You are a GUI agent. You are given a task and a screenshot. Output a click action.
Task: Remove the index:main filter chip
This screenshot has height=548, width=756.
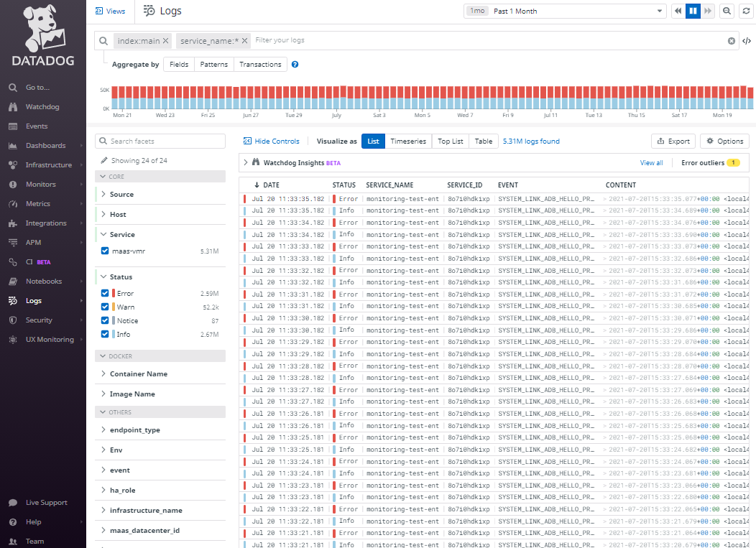pos(166,41)
